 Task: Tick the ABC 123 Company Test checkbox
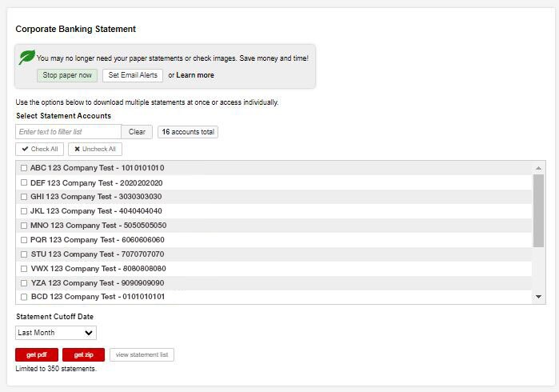(x=24, y=168)
